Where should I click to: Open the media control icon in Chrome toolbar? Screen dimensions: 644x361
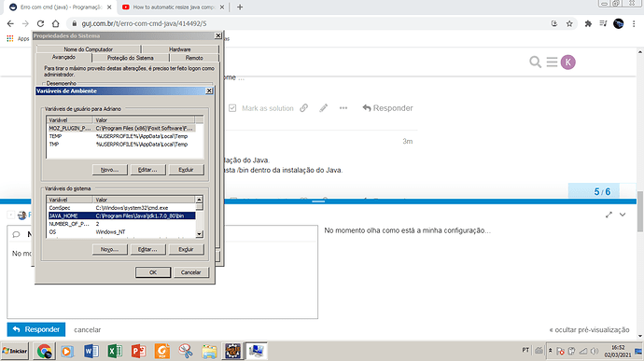[603, 24]
